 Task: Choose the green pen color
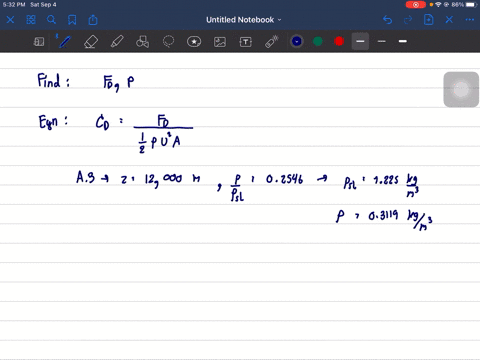tap(318, 41)
